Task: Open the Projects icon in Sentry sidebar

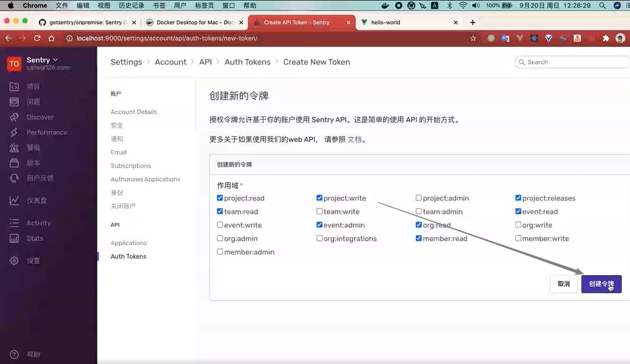Action: pos(15,87)
